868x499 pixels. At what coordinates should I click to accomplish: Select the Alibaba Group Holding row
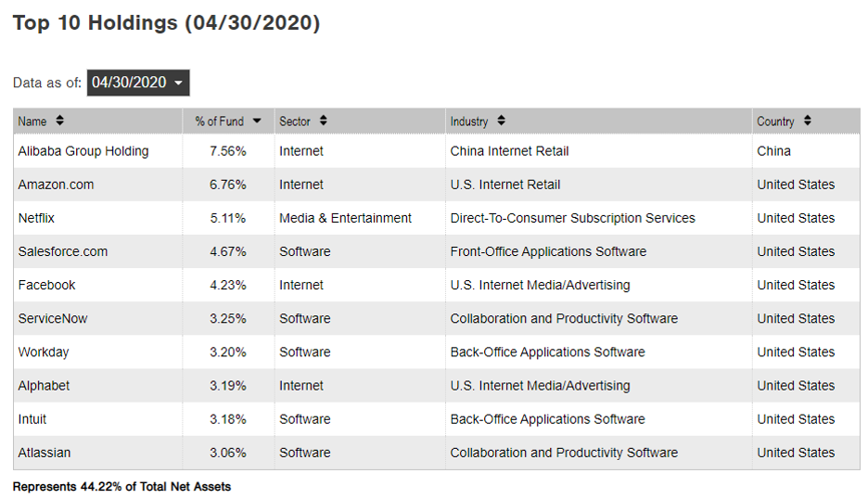click(x=83, y=151)
